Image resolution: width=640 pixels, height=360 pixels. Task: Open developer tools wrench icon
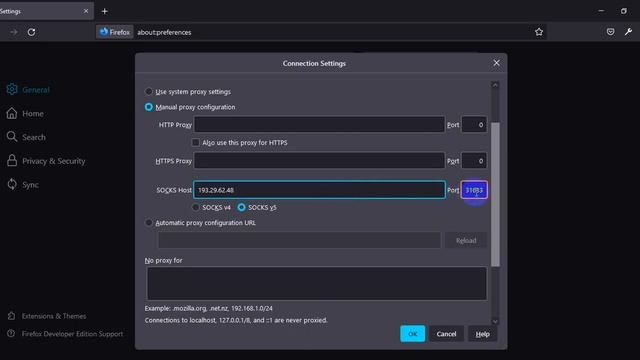pos(628,32)
